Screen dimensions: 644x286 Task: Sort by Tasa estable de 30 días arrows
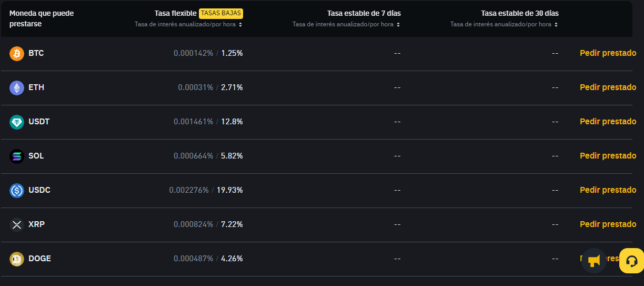click(556, 24)
